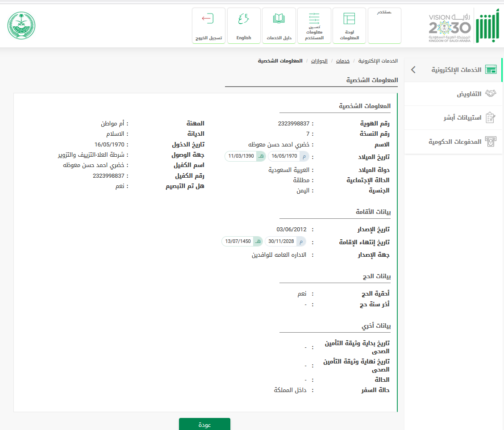Click the Vision 2030 logo
Screen dimensions: 504x430
click(x=450, y=27)
